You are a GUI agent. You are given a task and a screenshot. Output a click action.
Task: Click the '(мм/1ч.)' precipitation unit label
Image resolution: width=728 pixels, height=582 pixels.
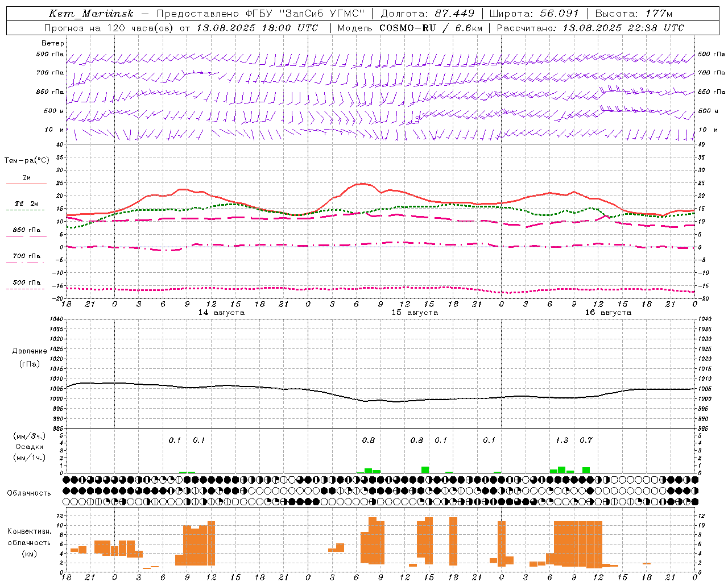[30, 458]
